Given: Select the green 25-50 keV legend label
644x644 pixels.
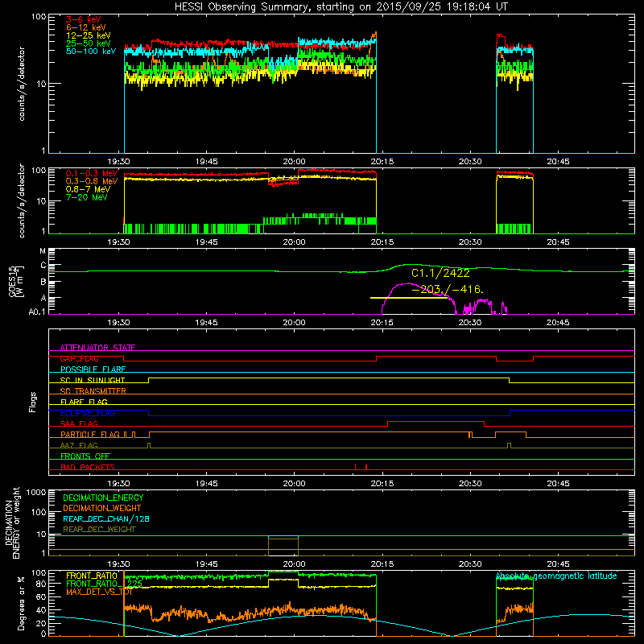Looking at the screenshot, I should 89,43.
